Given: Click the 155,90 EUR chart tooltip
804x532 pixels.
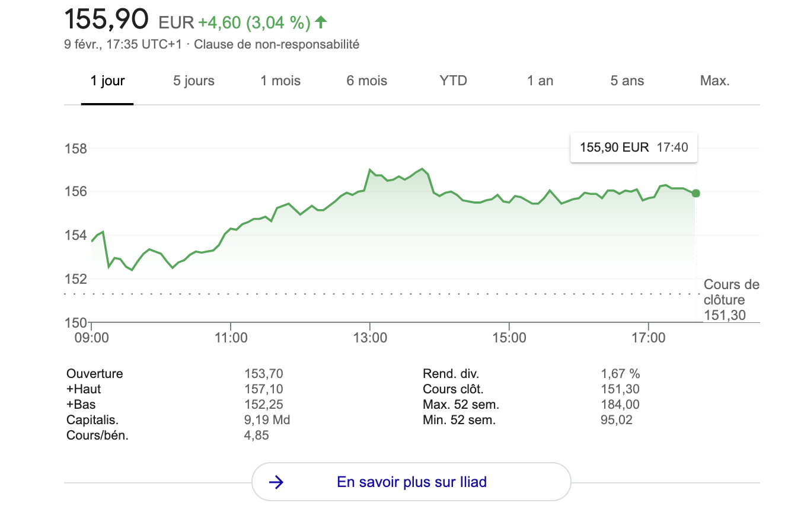Looking at the screenshot, I should 633,148.
